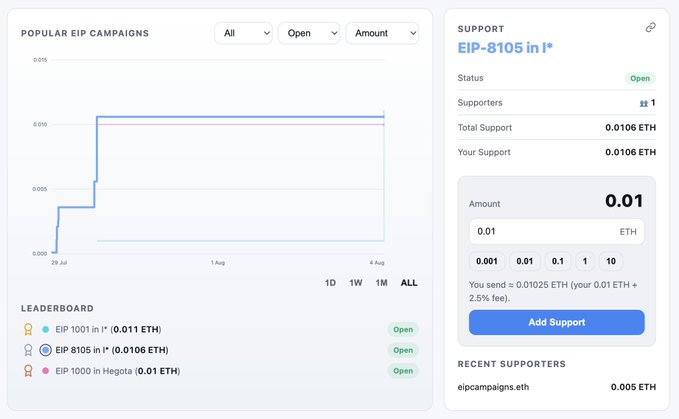The height and width of the screenshot is (419, 679).
Task: Open the Open status dropdown
Action: (309, 33)
